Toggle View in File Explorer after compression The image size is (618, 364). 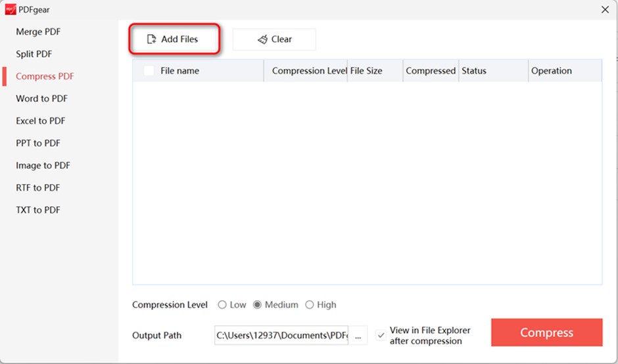(381, 335)
